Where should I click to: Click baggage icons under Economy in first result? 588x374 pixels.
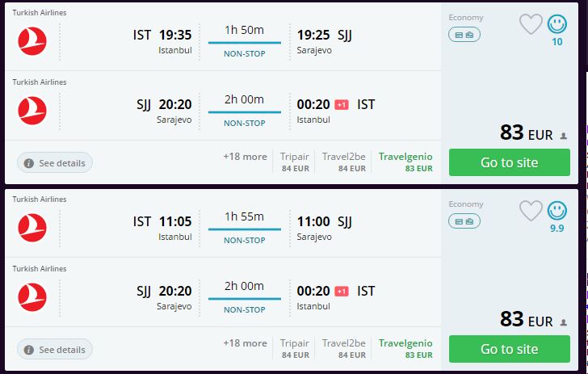pos(464,35)
